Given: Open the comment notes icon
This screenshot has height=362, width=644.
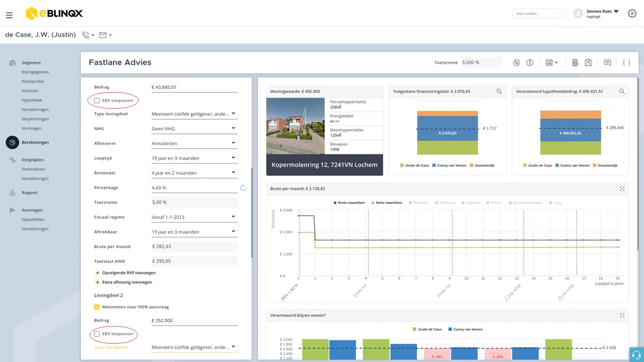Looking at the screenshot, I should [607, 63].
